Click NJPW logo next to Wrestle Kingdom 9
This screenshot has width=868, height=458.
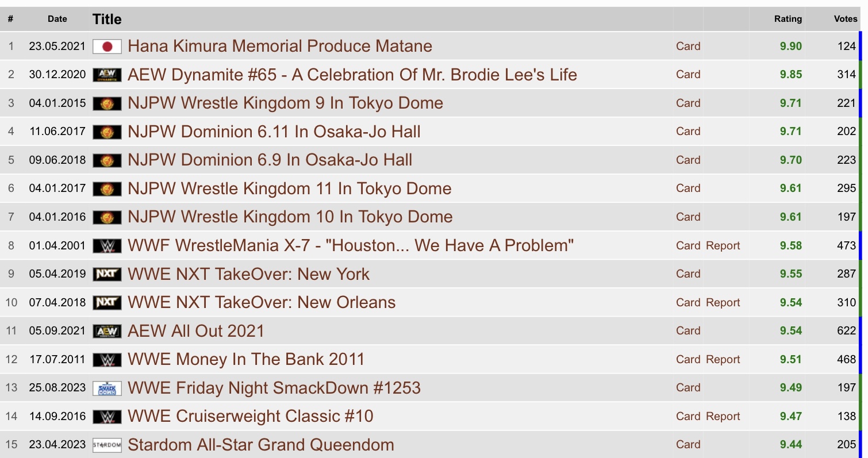coord(107,103)
